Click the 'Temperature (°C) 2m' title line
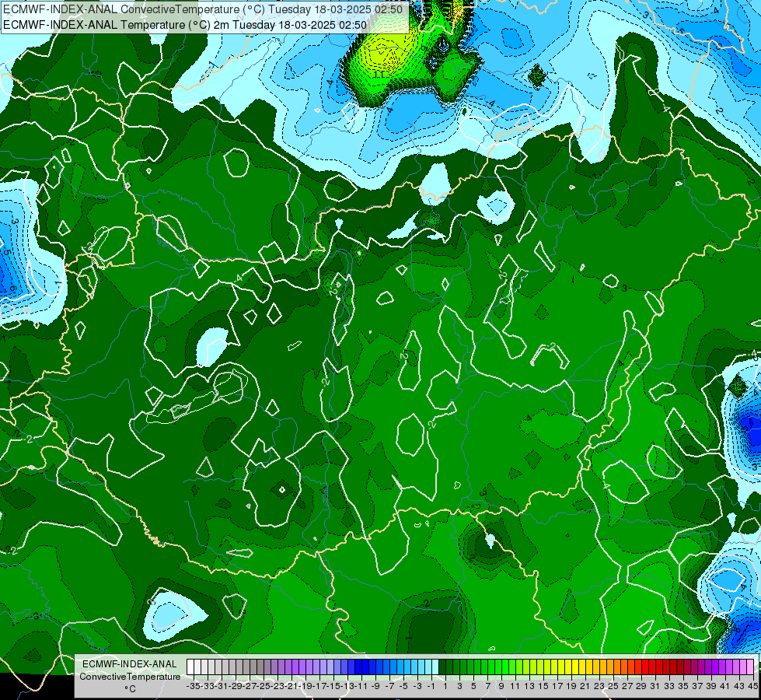 tap(185, 25)
